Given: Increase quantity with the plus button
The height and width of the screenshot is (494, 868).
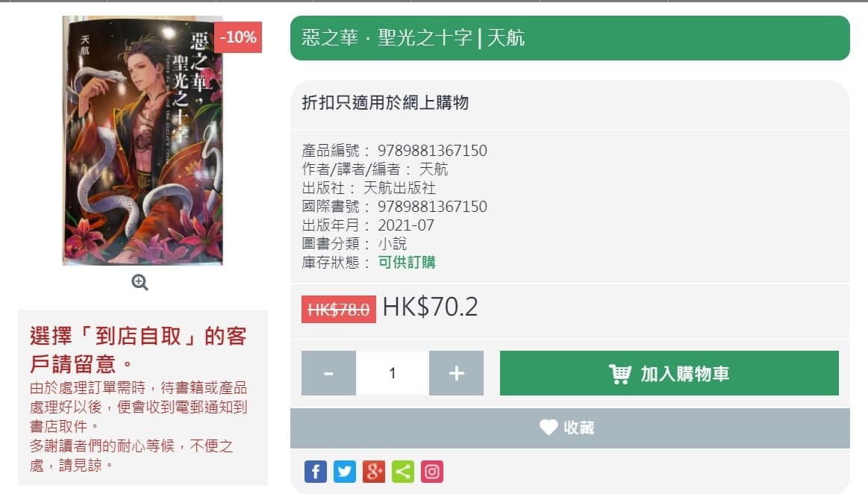Looking at the screenshot, I should pyautogui.click(x=456, y=373).
